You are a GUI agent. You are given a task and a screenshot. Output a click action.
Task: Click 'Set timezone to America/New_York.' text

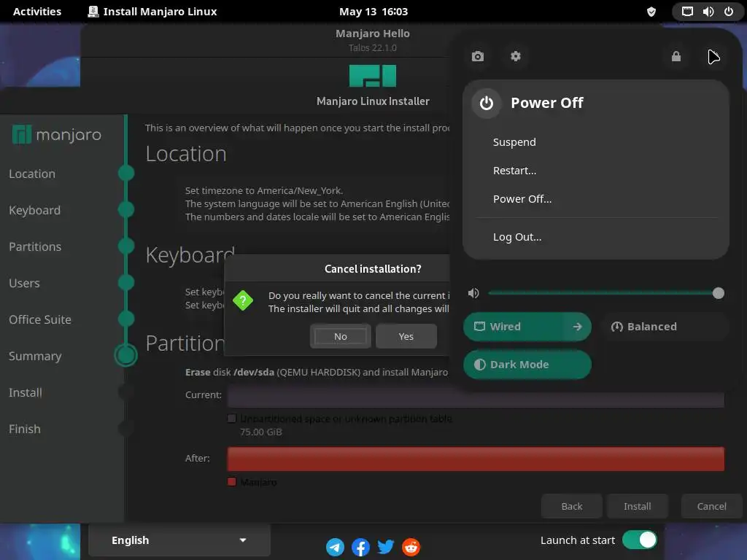click(264, 190)
